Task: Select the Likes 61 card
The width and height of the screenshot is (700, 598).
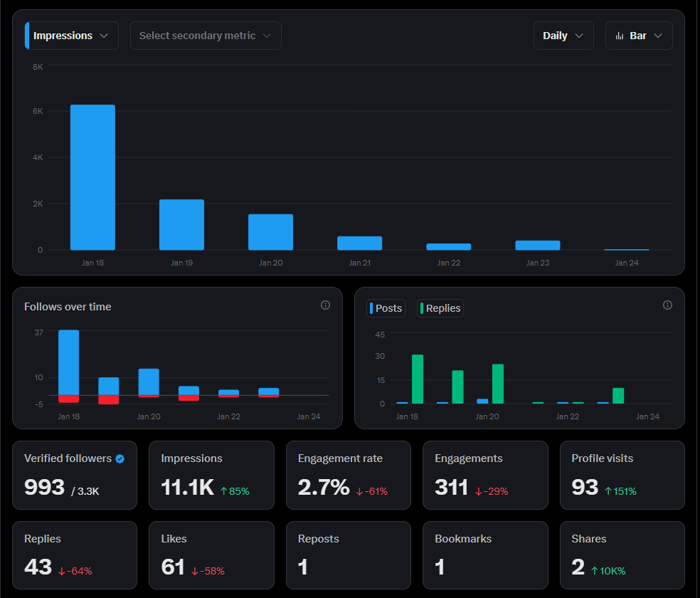Action: (211, 555)
